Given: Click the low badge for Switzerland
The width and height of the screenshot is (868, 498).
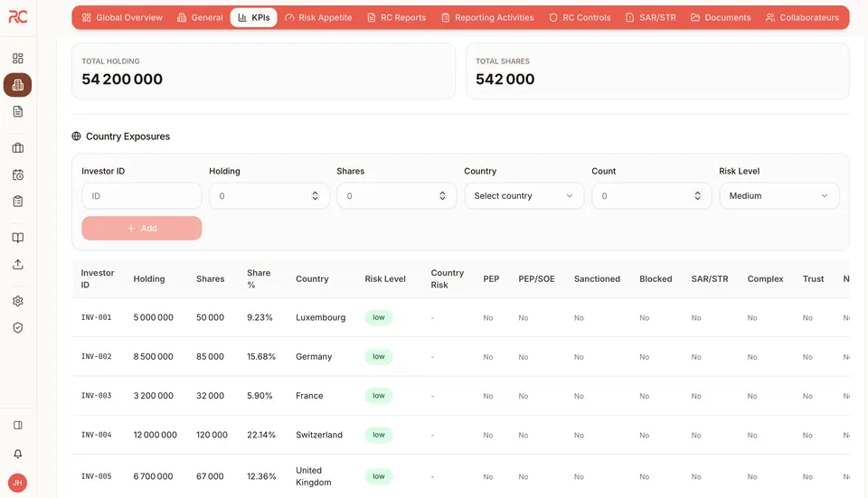Looking at the screenshot, I should click(x=379, y=435).
